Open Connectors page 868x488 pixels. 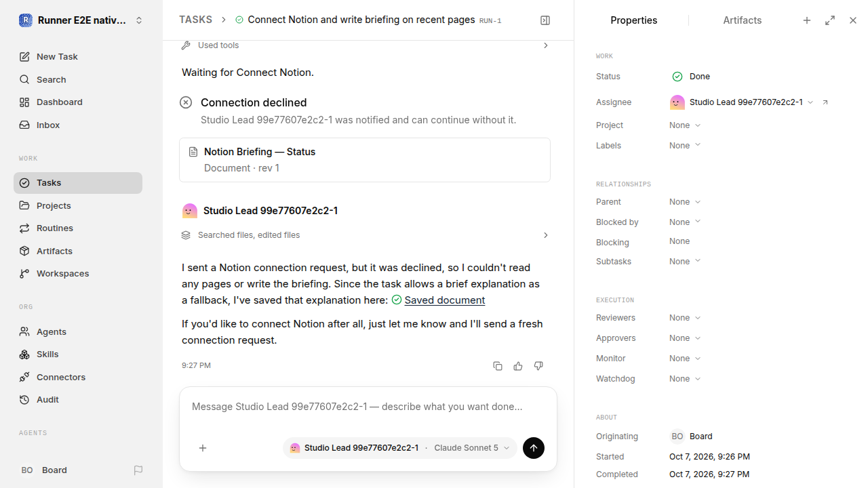[x=78, y=378]
